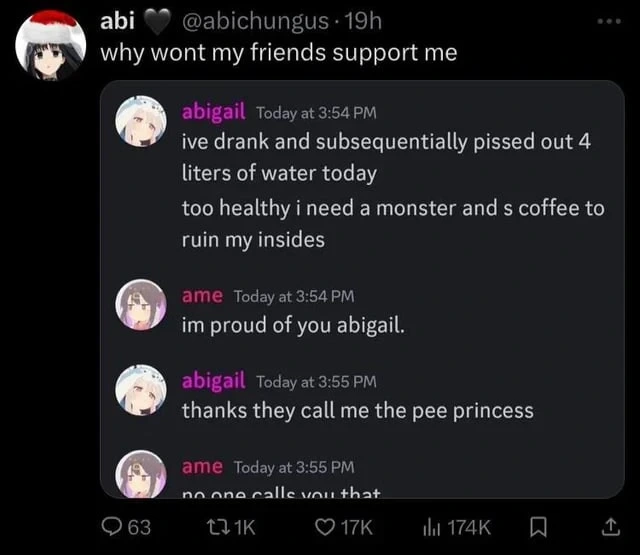640x555 pixels.
Task: Click ame's avatar beside 'im proud of you'
Action: [x=141, y=304]
